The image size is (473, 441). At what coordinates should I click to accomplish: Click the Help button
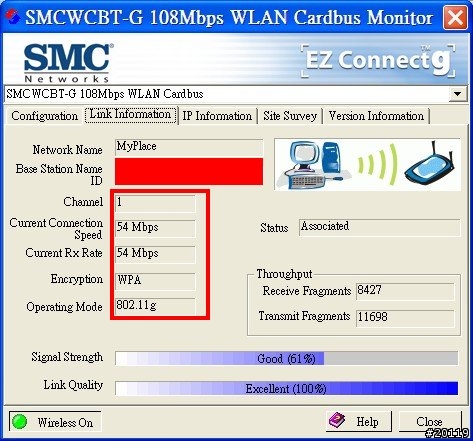[x=359, y=421]
